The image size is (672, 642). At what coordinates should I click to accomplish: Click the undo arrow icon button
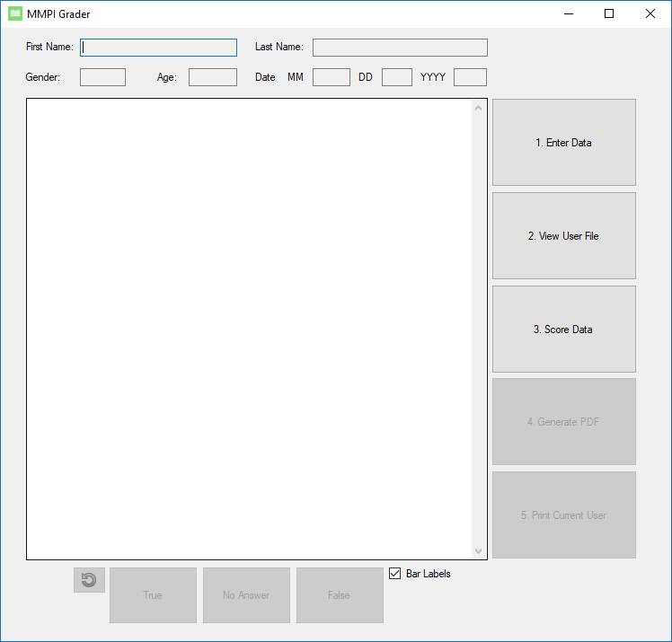click(x=89, y=580)
